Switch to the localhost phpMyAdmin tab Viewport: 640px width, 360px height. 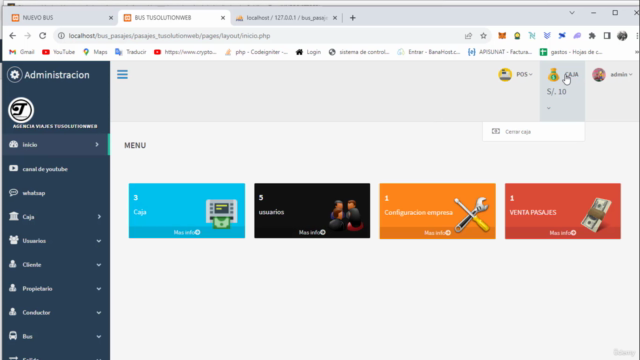click(286, 18)
